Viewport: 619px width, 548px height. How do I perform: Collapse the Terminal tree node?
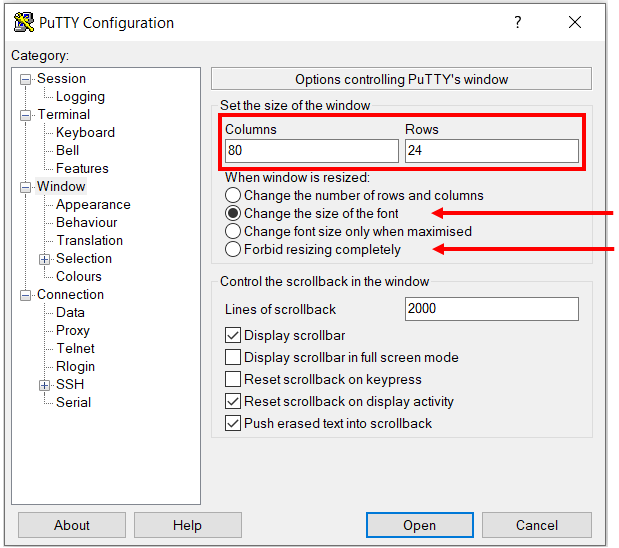(x=26, y=115)
